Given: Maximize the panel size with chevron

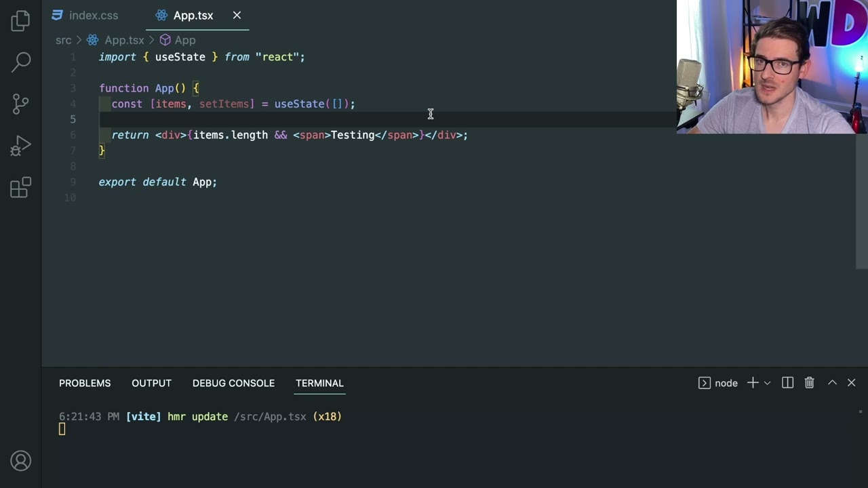Looking at the screenshot, I should pos(832,383).
